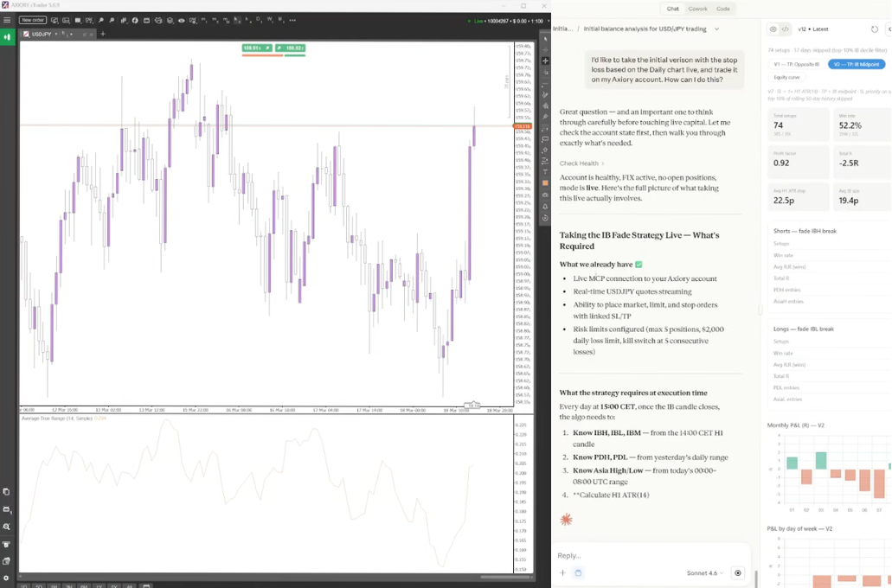Image resolution: width=892 pixels, height=588 pixels.
Task: Click the zoom magnifier icon in left sidebar
Action: coord(7,527)
